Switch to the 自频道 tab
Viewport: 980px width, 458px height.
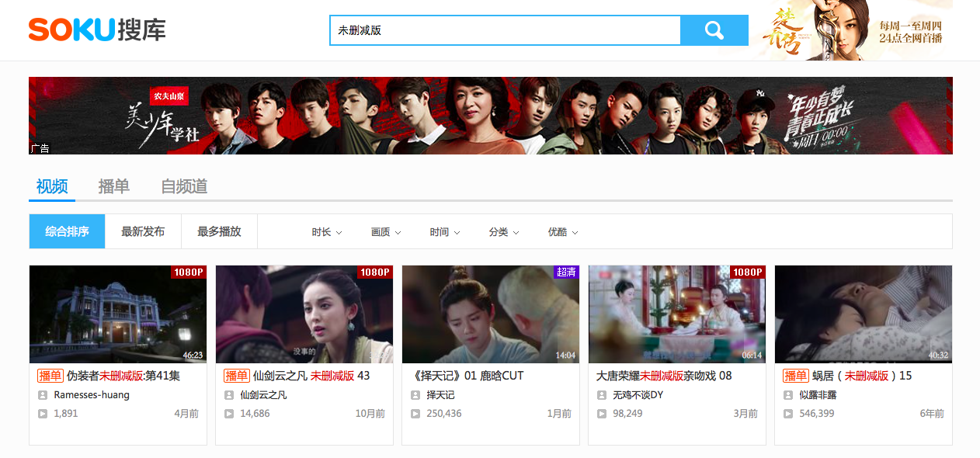pos(184,186)
